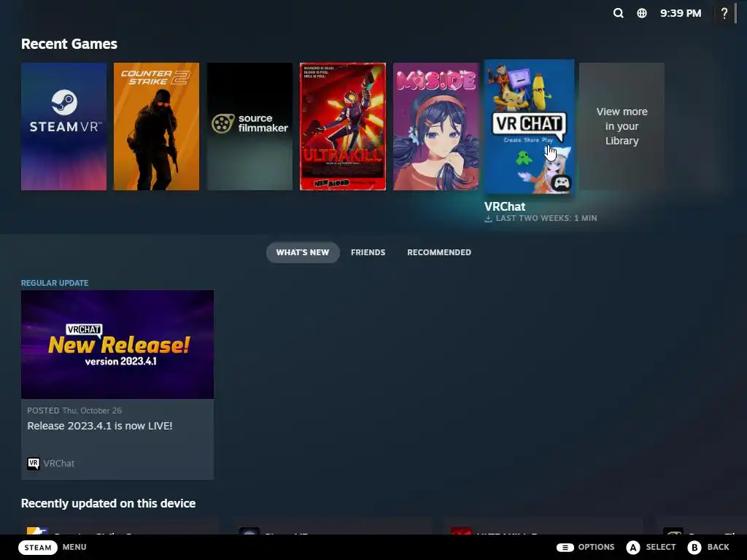Switch to the Recommended tab
This screenshot has width=747, height=560.
(438, 252)
